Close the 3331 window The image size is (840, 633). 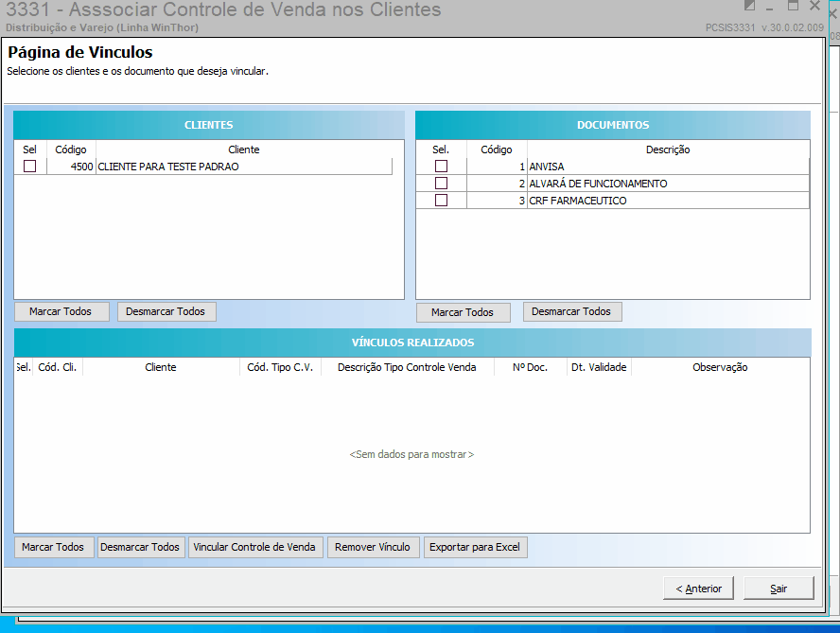(814, 6)
